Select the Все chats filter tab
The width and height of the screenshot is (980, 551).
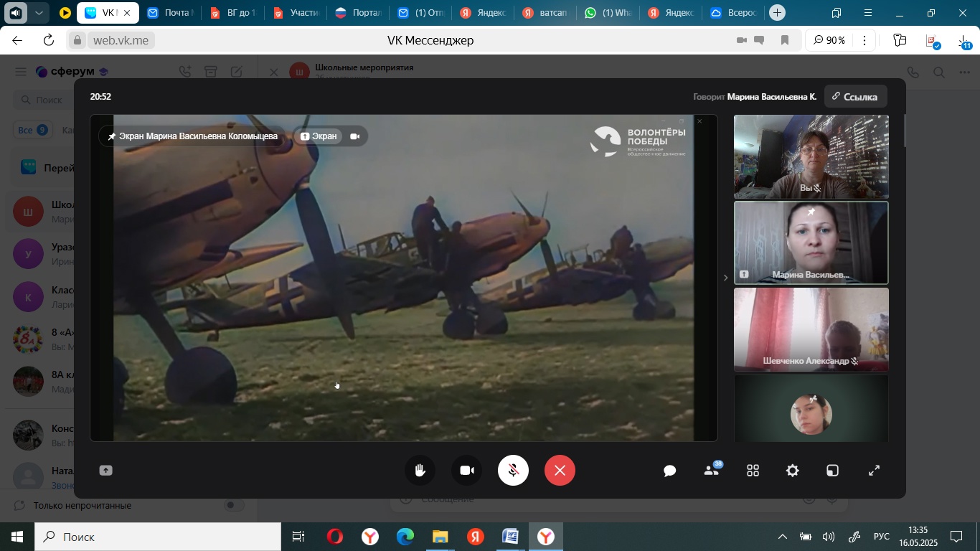coord(33,130)
